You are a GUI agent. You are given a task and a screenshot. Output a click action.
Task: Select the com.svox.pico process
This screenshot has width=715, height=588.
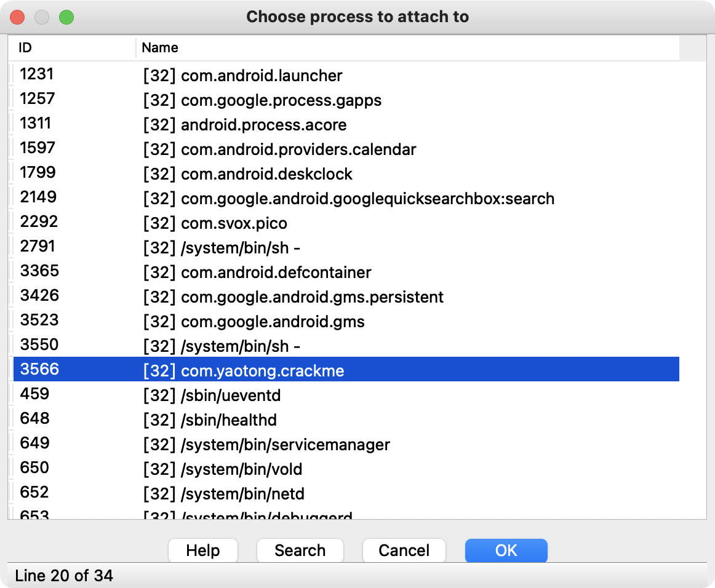coord(234,223)
